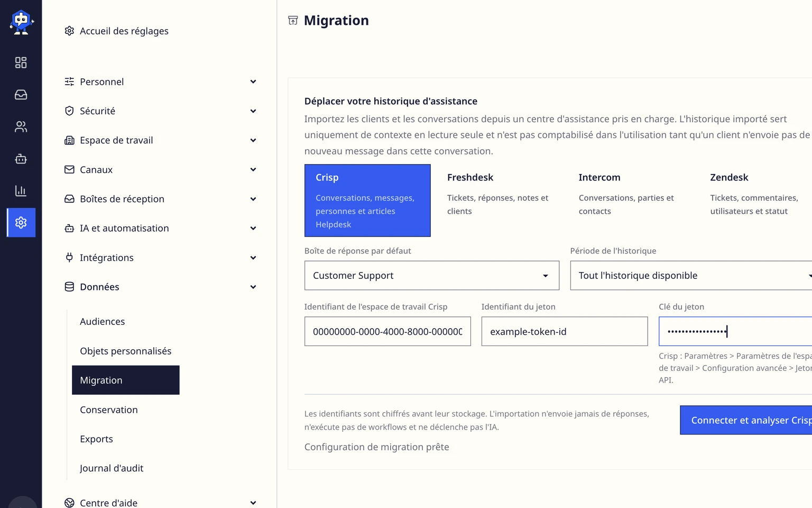
Task: Click the globe icon beside Centre d'aide
Action: coord(69,503)
